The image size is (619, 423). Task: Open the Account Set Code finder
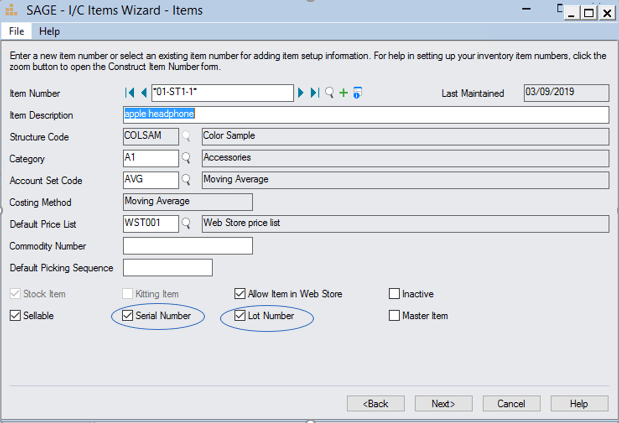[x=186, y=180]
